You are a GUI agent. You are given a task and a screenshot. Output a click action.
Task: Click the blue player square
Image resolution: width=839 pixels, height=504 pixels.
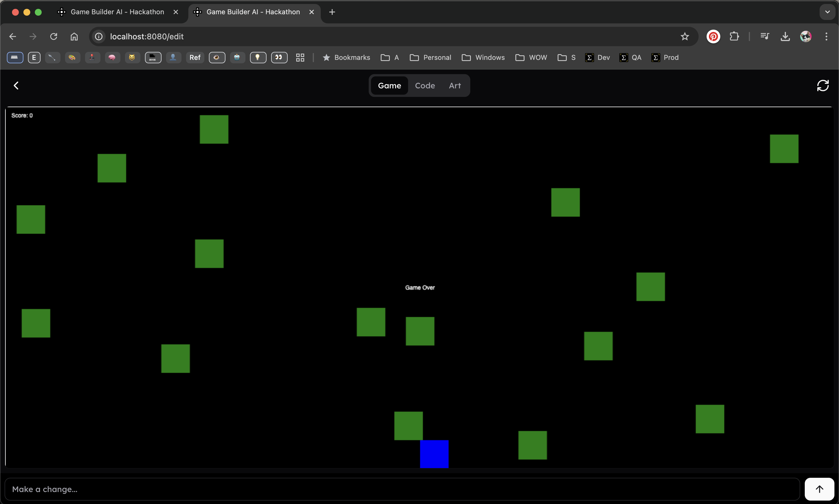tap(434, 454)
